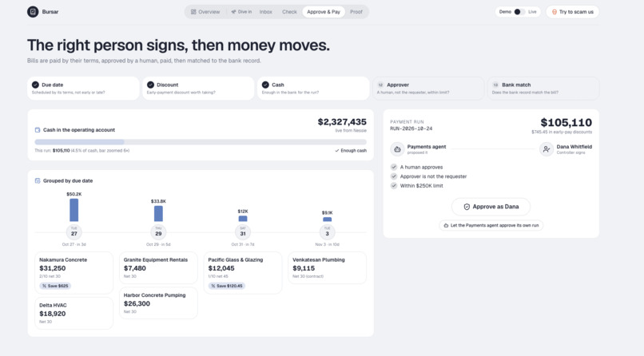Select the Bank match step card
Viewport: 644px width, 356px height.
[x=543, y=88]
